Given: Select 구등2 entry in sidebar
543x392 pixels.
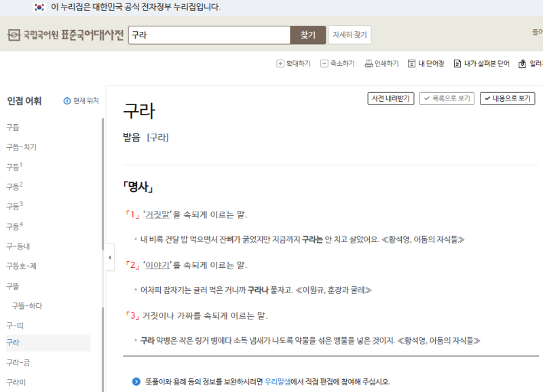Looking at the screenshot, I should pyautogui.click(x=14, y=187).
